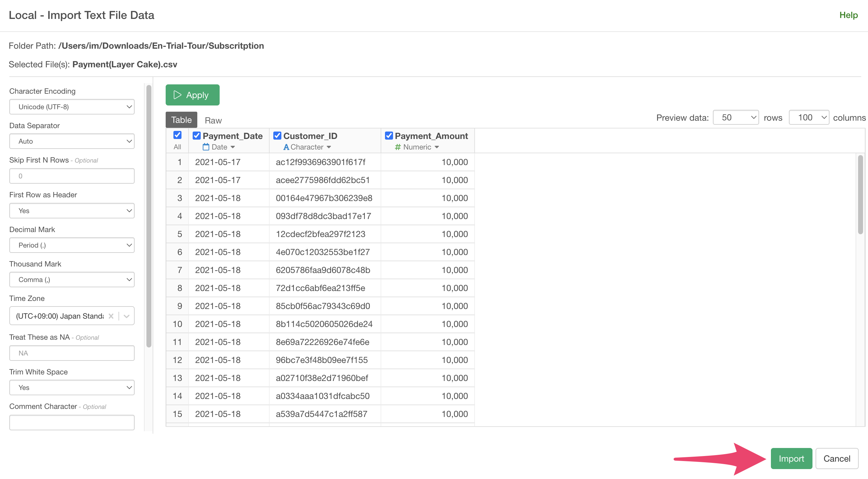Open the Character Encoding dropdown
Screen dimensions: 868x479
pos(72,107)
